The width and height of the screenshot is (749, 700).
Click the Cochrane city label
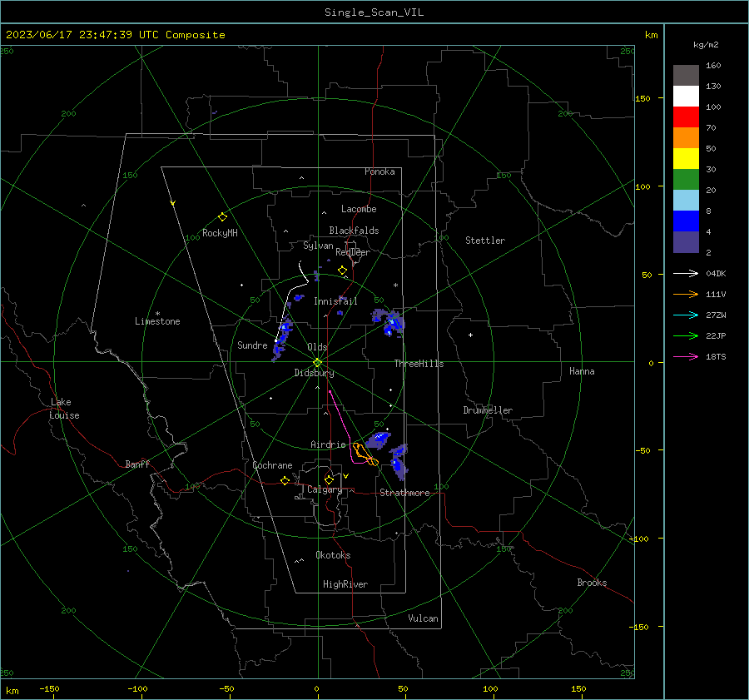click(272, 465)
